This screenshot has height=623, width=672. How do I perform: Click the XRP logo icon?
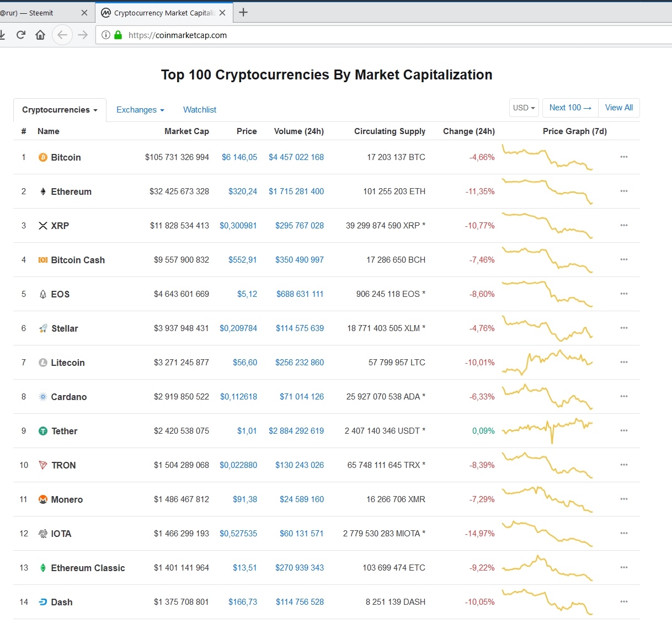pyautogui.click(x=42, y=226)
